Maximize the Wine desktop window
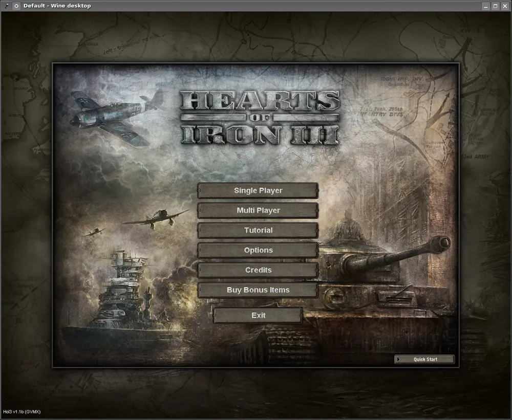 pyautogui.click(x=495, y=6)
